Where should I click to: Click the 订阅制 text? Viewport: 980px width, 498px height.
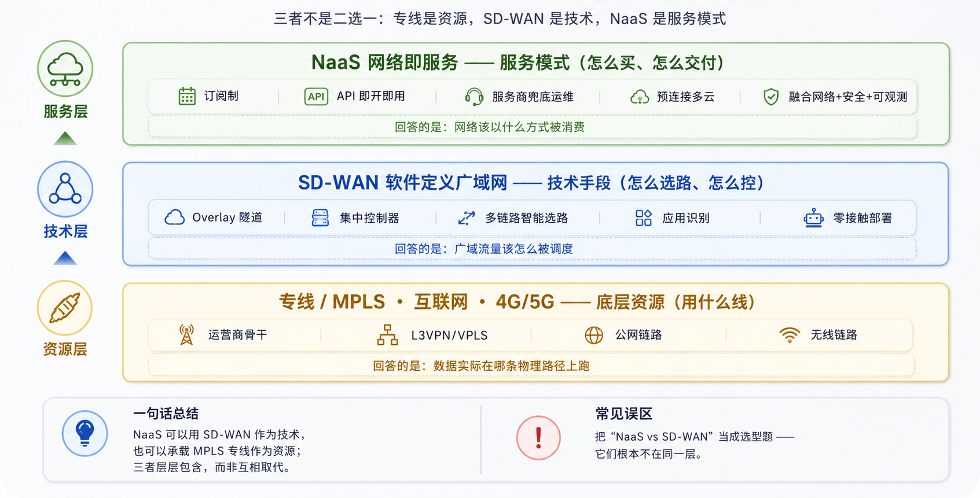coord(221,96)
